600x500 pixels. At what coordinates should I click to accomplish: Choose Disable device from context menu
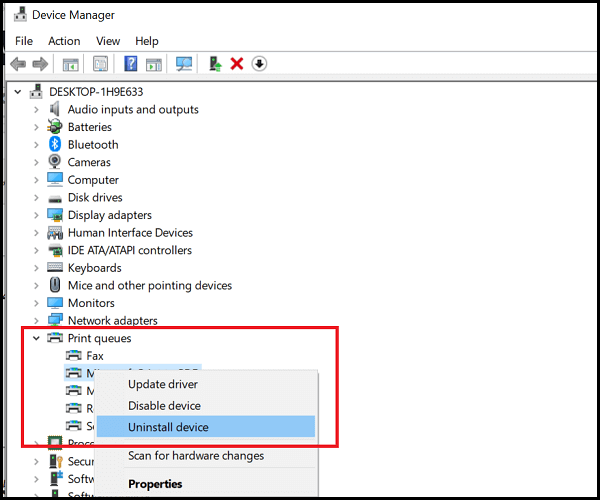coord(206,406)
